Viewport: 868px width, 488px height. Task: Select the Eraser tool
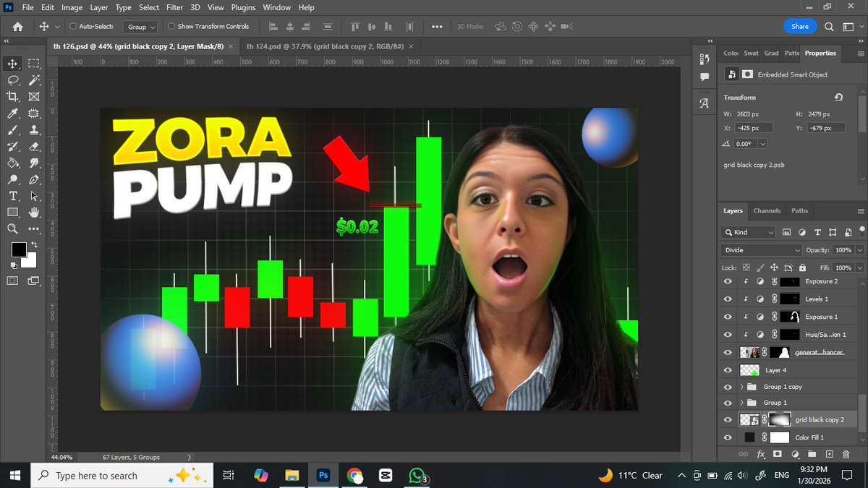pos(34,147)
